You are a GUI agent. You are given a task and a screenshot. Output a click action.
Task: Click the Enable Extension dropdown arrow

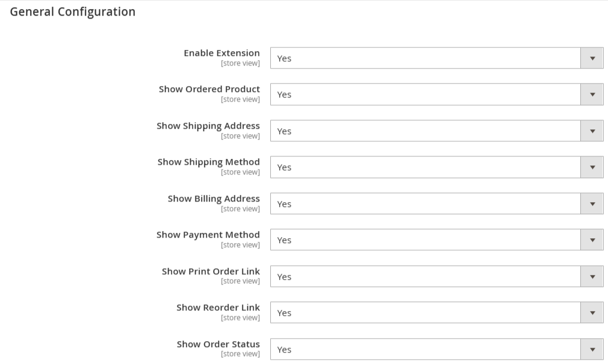(x=592, y=58)
